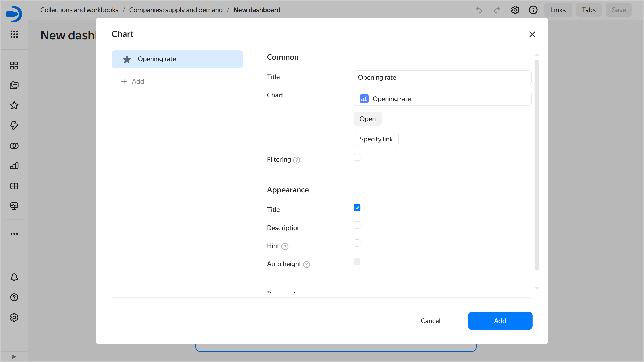Click the Dashboards monitor sidebar icon
The height and width of the screenshot is (362, 644).
tap(14, 206)
